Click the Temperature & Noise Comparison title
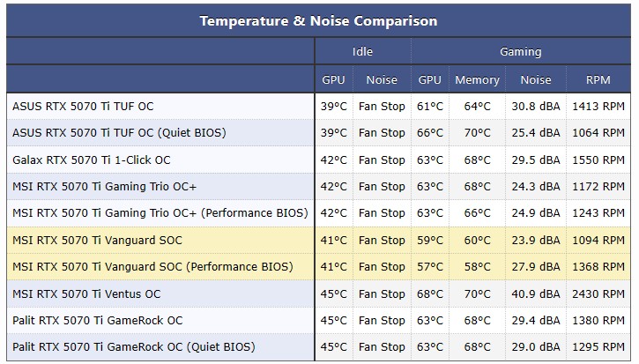 318,21
